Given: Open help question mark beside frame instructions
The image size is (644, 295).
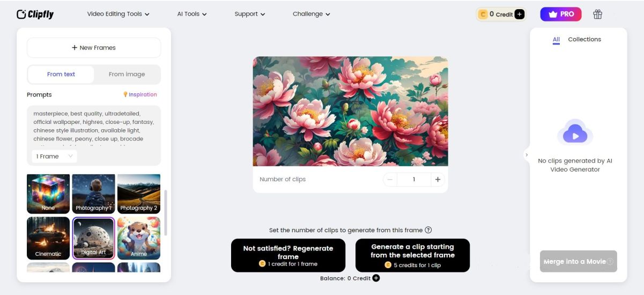Looking at the screenshot, I should (x=428, y=230).
